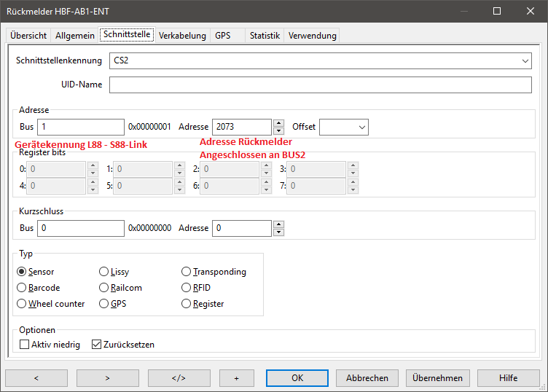The image size is (548, 392).
Task: Decrement the Kurzschluss Adresse spinner
Action: (278, 232)
